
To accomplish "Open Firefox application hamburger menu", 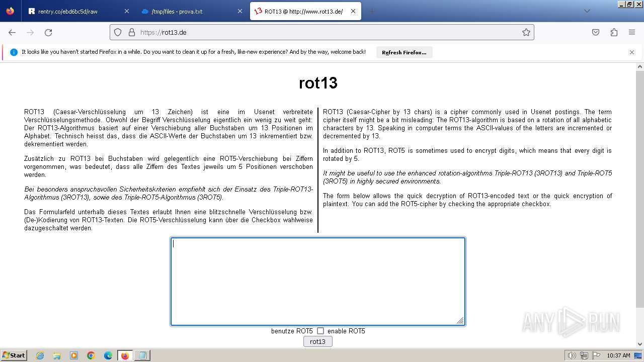I will pos(632,32).
